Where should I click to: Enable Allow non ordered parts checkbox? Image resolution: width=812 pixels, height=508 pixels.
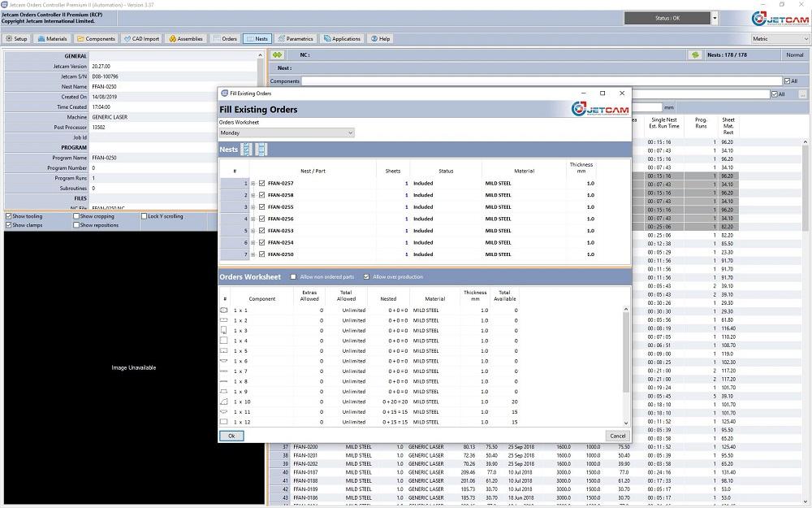point(294,277)
